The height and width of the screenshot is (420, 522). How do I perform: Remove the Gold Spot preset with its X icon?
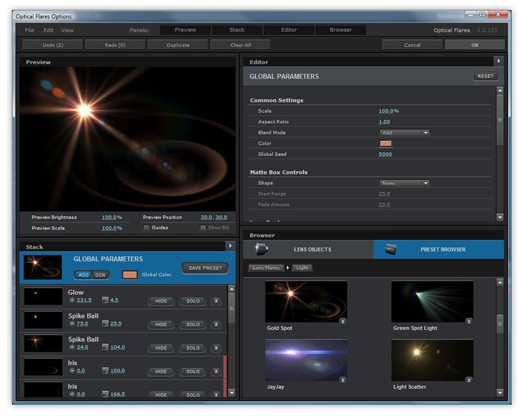[343, 321]
